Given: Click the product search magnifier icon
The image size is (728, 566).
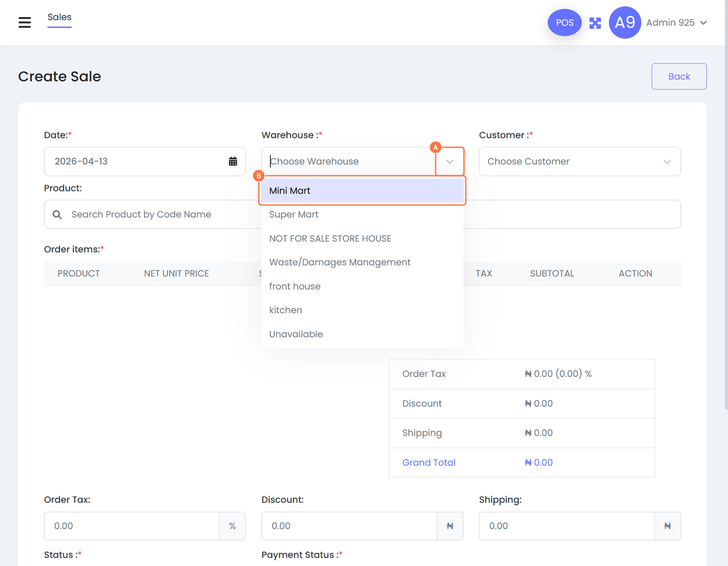Looking at the screenshot, I should tap(57, 215).
